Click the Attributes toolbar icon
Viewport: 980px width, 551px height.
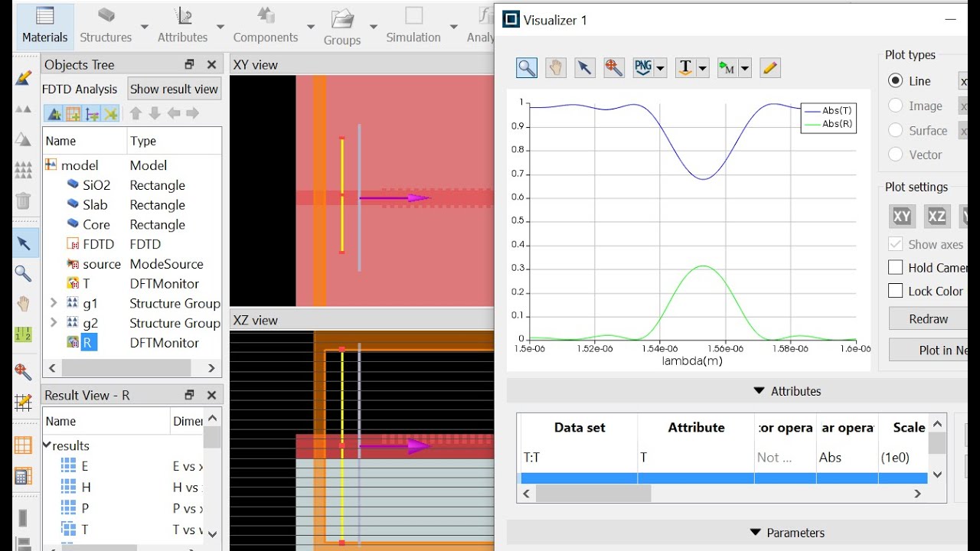[x=183, y=15]
